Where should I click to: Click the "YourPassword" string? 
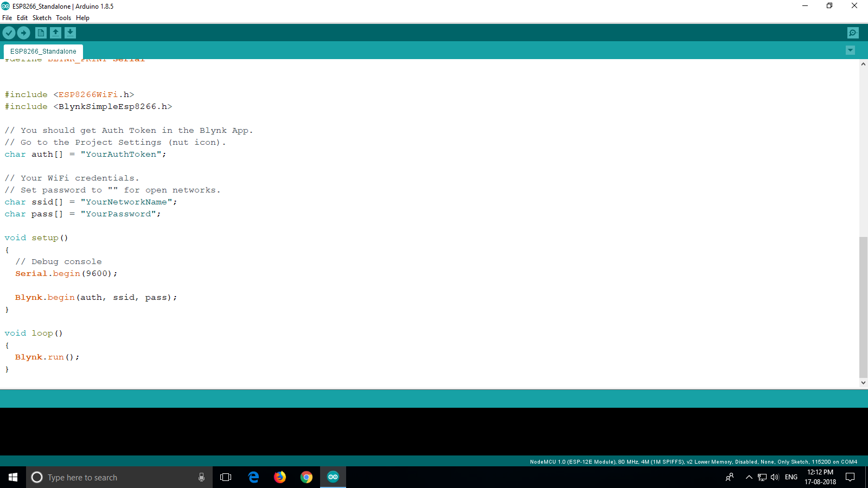point(118,214)
